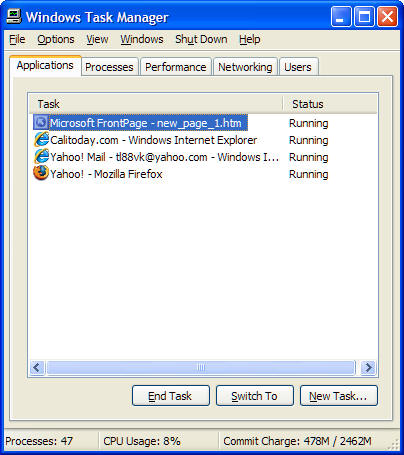This screenshot has width=404, height=455.
Task: Click the Task Manager title bar icon
Action: [14, 17]
